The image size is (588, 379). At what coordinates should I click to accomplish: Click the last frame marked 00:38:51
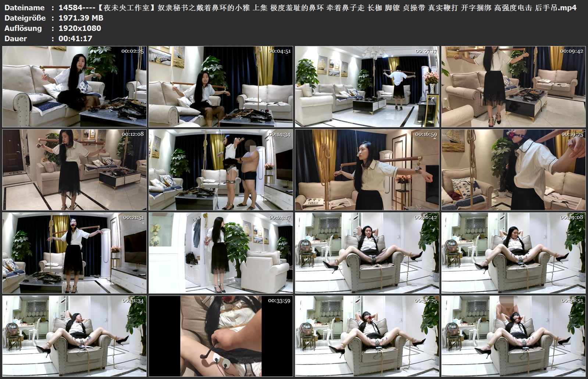click(x=513, y=336)
